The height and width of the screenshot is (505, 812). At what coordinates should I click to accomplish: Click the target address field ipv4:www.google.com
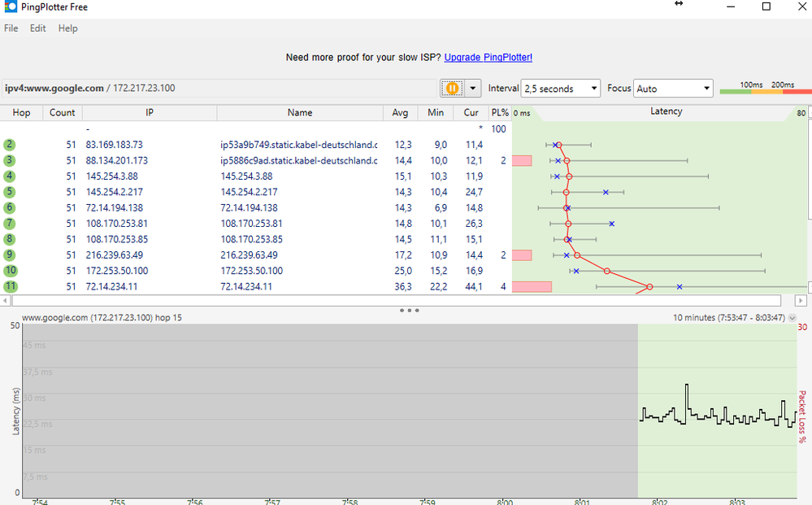[219, 88]
